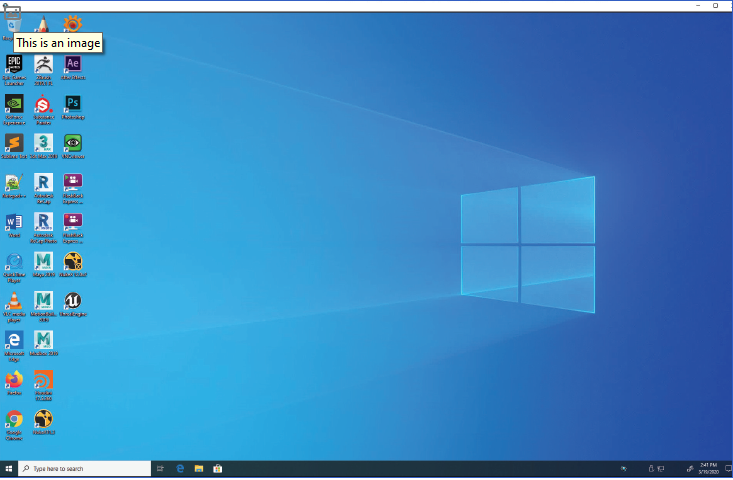Open the network tray icon
This screenshot has width=733, height=480.
661,469
